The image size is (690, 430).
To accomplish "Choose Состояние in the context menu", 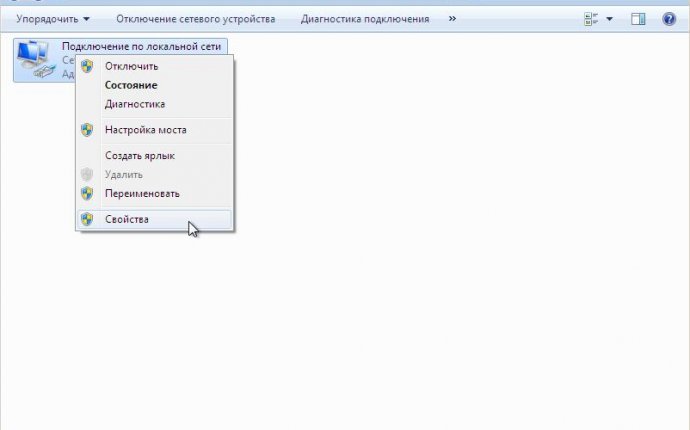I will 154,85.
